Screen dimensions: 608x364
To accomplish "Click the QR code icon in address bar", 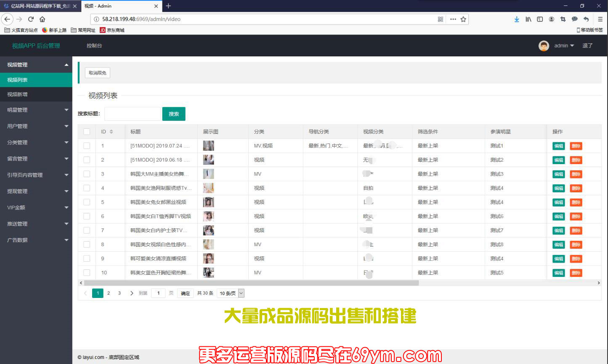I will pyautogui.click(x=441, y=19).
